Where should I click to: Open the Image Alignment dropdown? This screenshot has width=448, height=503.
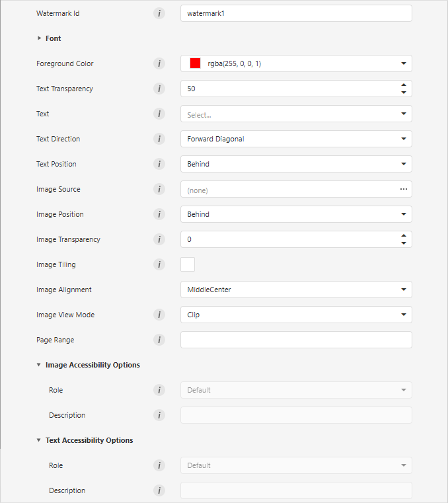click(296, 290)
